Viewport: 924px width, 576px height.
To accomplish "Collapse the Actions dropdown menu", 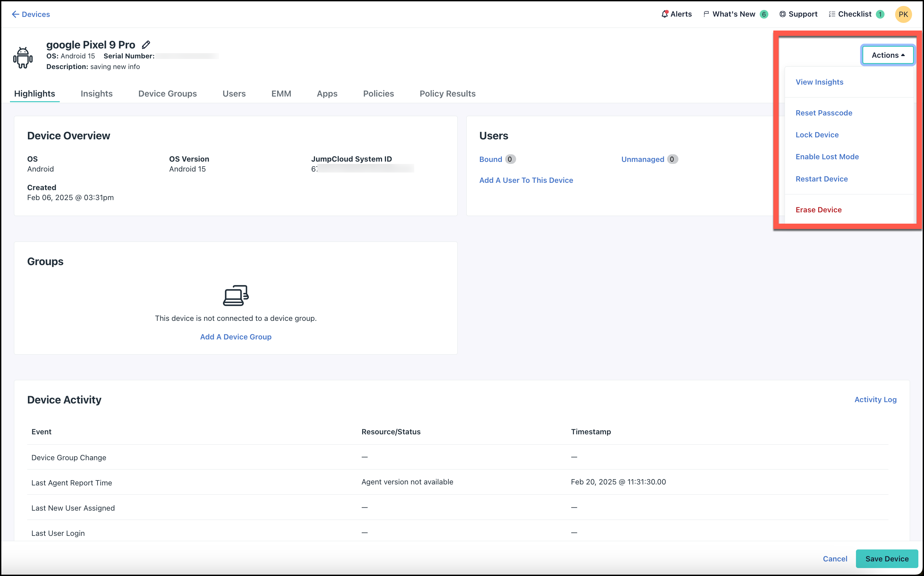I will [887, 54].
